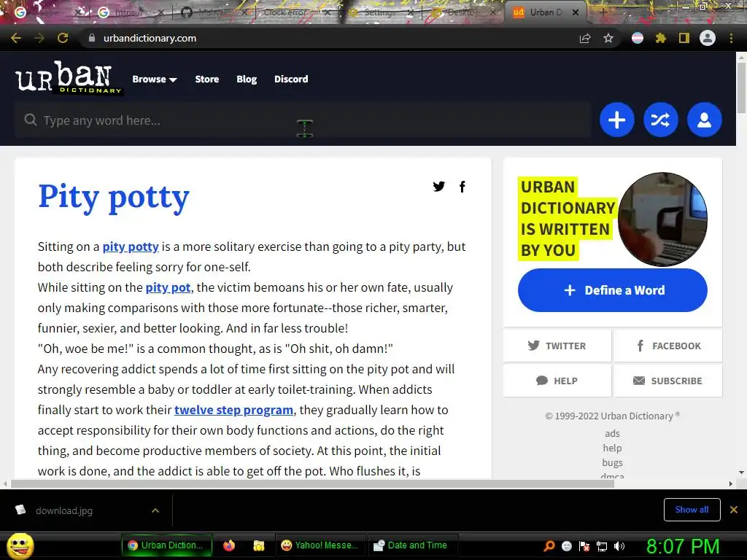Screen dimensions: 747x560
Task: Follow the pity pot inline link
Action: [168, 287]
